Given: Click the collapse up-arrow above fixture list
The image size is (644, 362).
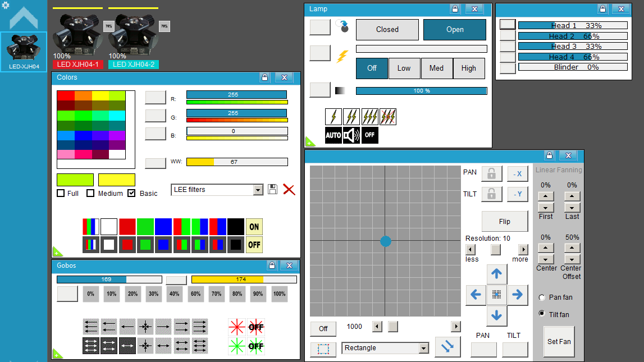Looking at the screenshot, I should tap(24, 18).
